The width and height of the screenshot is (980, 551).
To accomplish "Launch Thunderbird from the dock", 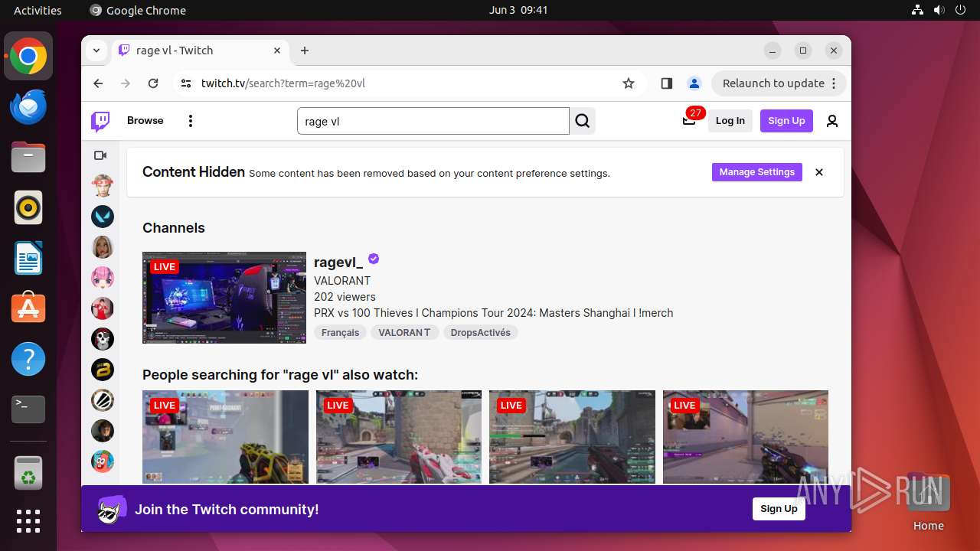I will point(28,107).
